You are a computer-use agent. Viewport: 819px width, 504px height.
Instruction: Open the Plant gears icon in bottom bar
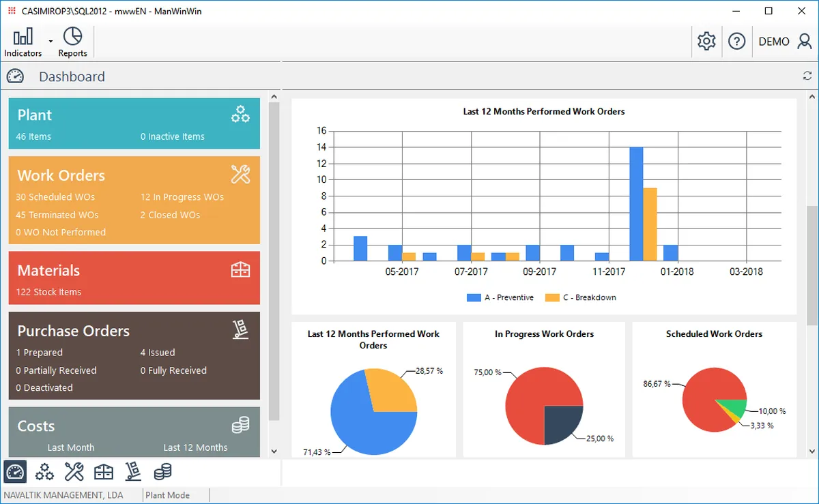(44, 471)
